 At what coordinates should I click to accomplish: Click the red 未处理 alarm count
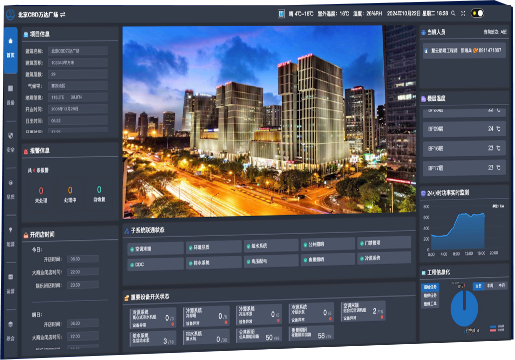click(x=41, y=191)
